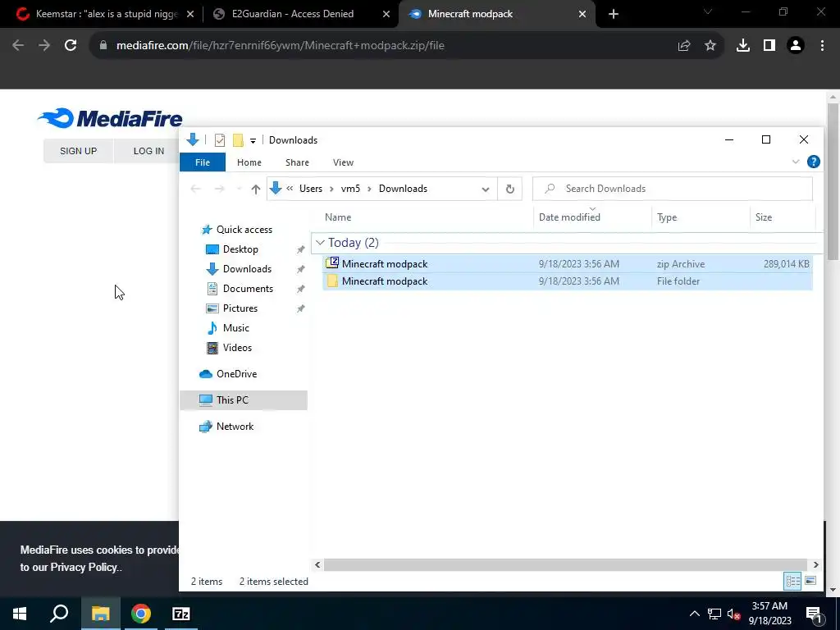Open Pictures in navigation pane
The width and height of the screenshot is (840, 630).
coord(240,308)
